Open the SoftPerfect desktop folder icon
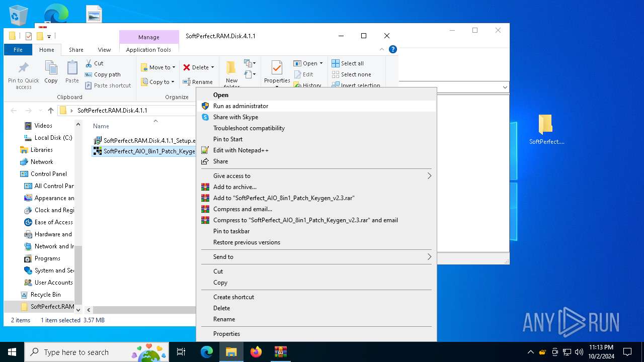 (546, 129)
